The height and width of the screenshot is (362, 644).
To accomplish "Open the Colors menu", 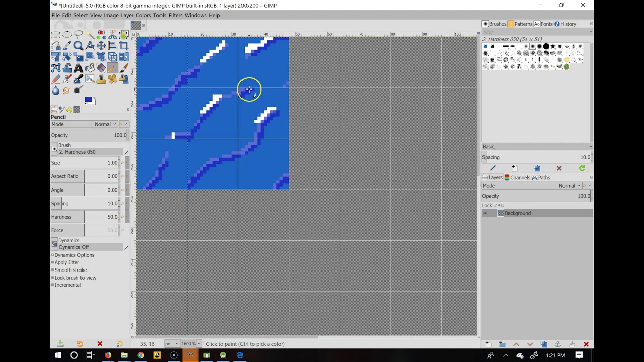I will (143, 15).
